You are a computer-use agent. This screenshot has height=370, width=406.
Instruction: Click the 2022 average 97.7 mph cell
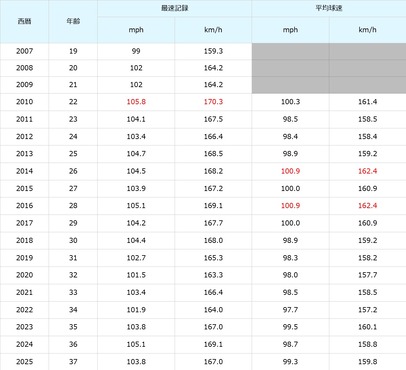click(x=290, y=310)
